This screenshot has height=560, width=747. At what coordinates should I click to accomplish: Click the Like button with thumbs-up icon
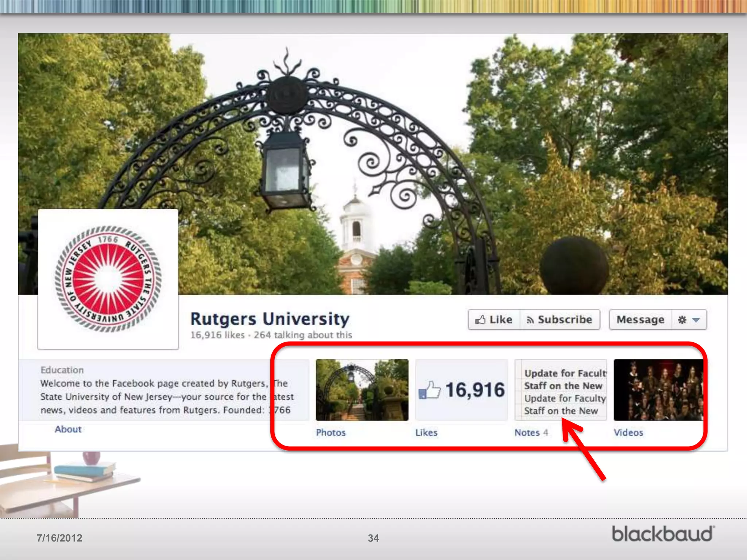(494, 320)
